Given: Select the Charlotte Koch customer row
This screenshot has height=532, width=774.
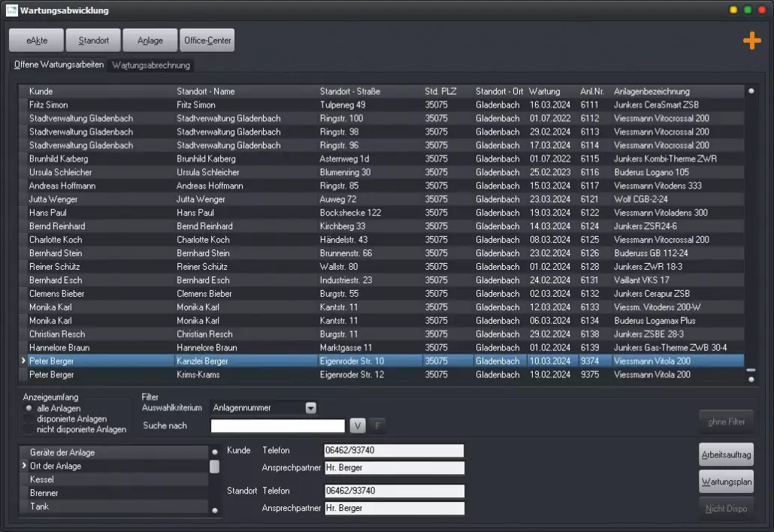Looking at the screenshot, I should click(381, 240).
